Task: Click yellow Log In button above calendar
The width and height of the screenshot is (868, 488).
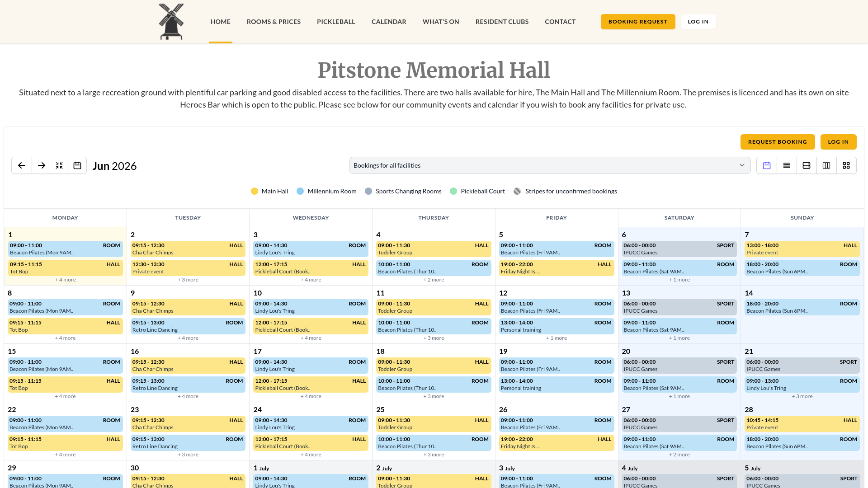Action: click(838, 142)
